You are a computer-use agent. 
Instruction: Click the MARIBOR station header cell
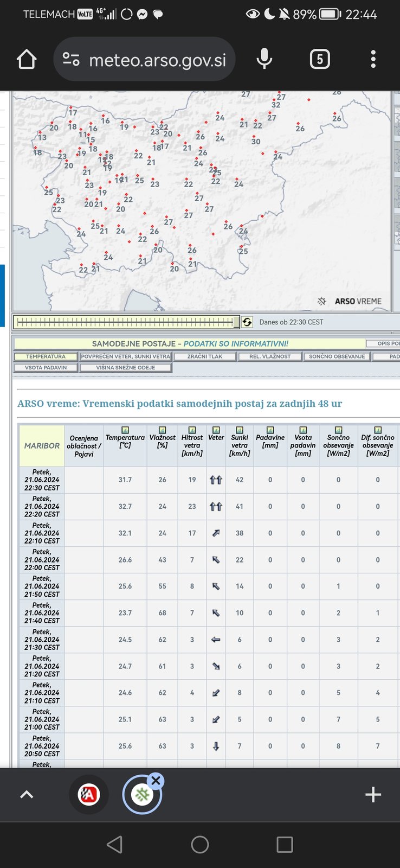point(42,445)
